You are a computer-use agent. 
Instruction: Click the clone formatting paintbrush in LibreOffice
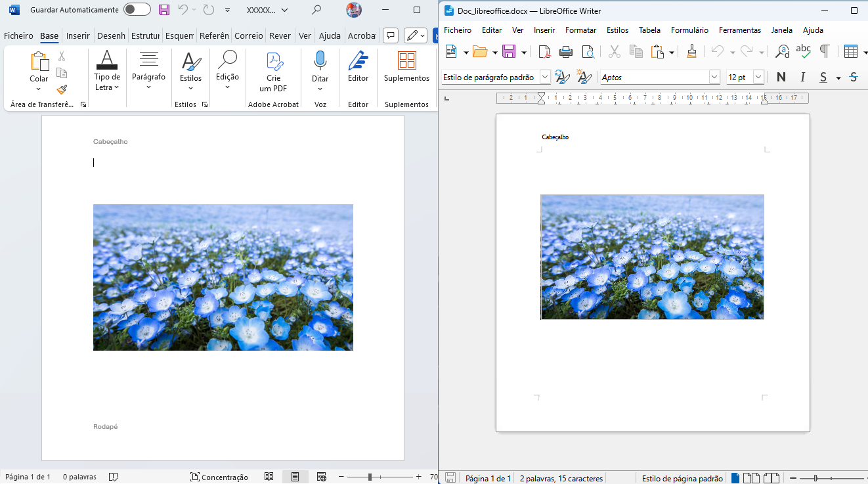coord(691,51)
